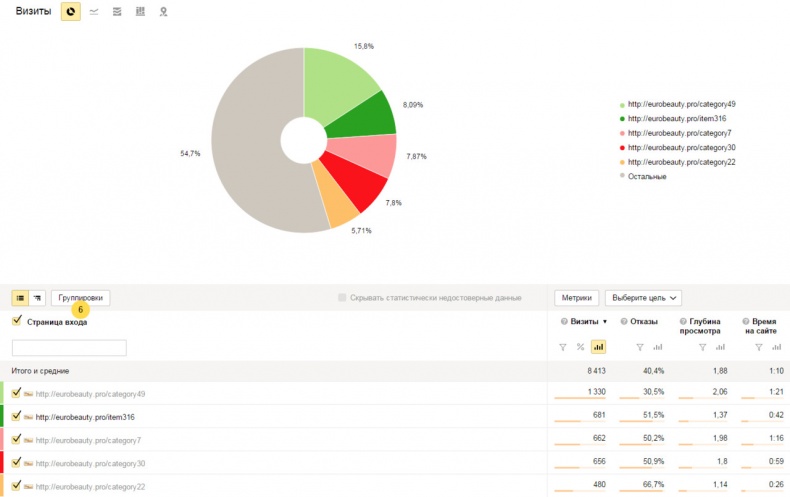Select the flat list table view icon
Viewport: 790px width, 497px height.
20,298
